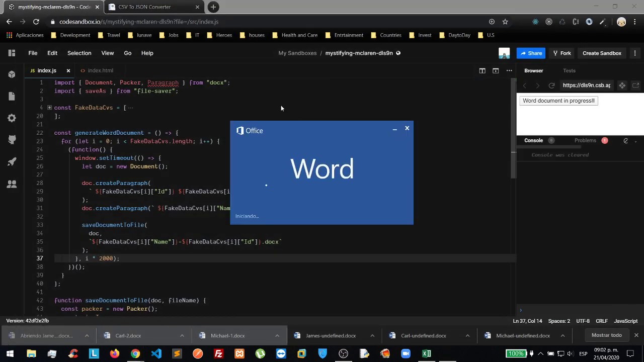Open options for Michael-1.docx download

coord(277,335)
